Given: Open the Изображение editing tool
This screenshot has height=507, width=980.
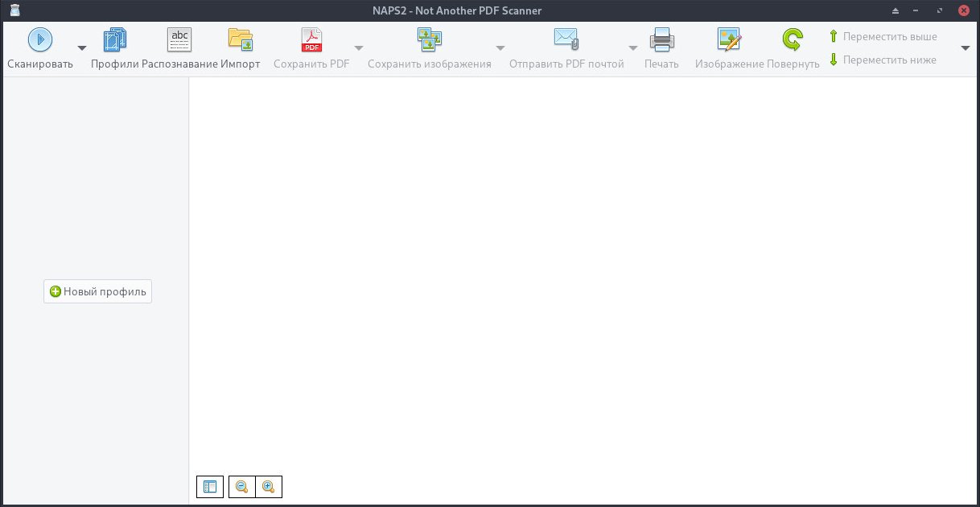Looking at the screenshot, I should 729,39.
